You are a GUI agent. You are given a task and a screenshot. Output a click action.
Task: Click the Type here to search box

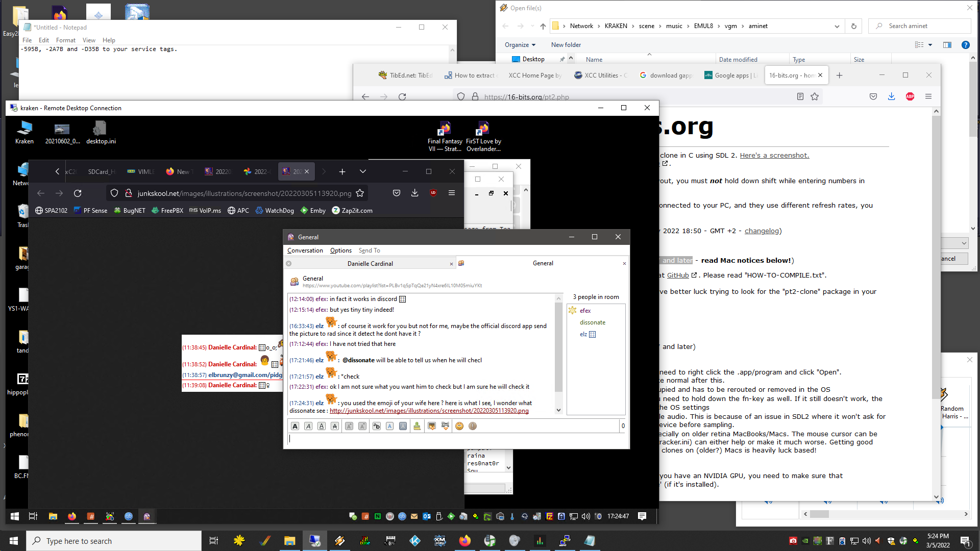click(x=114, y=541)
